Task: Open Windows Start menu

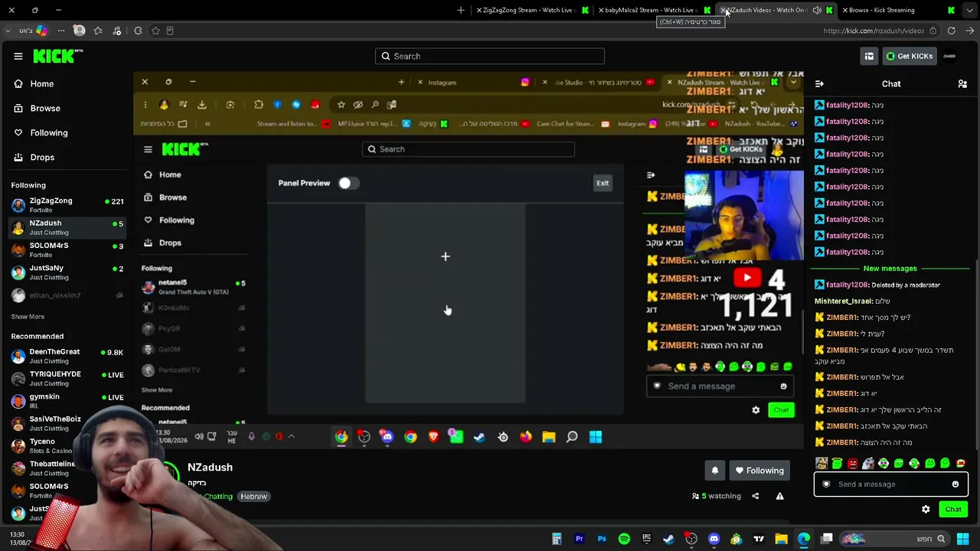Action: coord(962,540)
